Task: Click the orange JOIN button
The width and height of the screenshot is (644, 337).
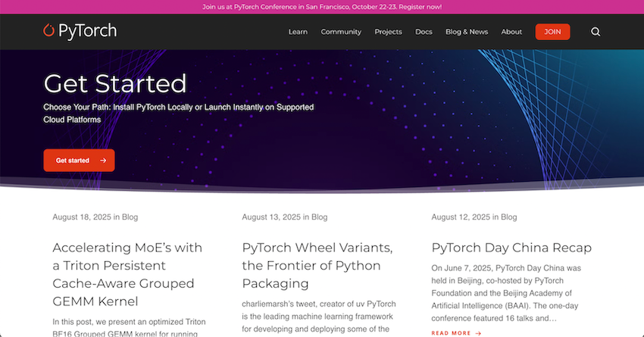Action: [x=552, y=32]
